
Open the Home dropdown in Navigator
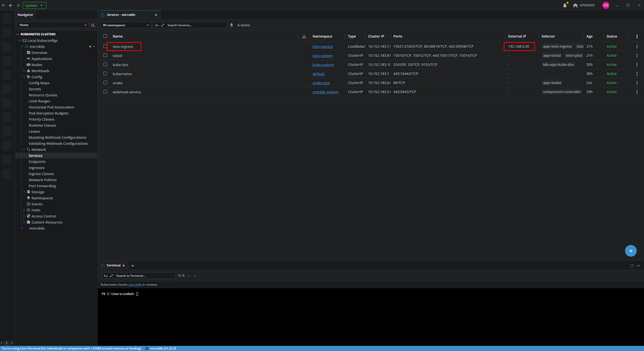[x=53, y=25]
